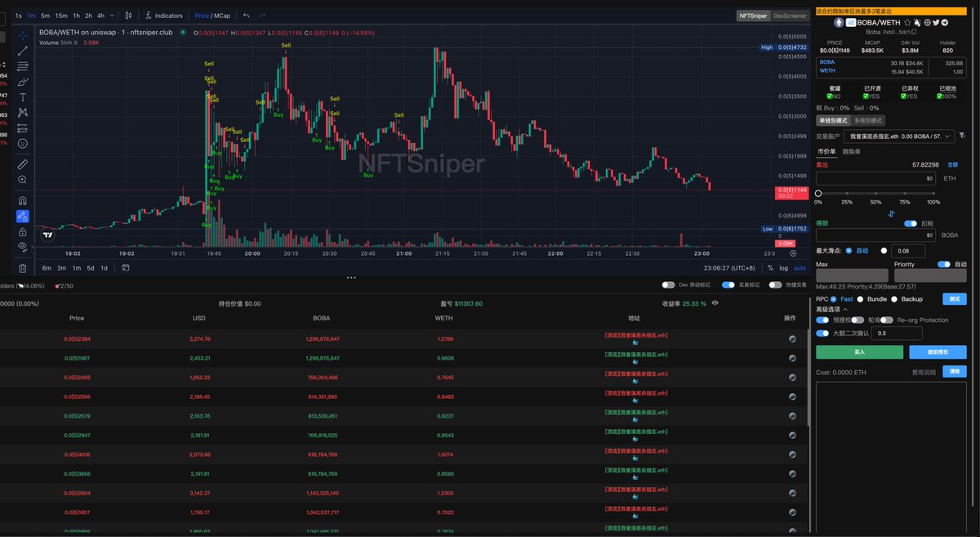980x537 pixels.
Task: Open the emoji icons tool
Action: click(23, 143)
